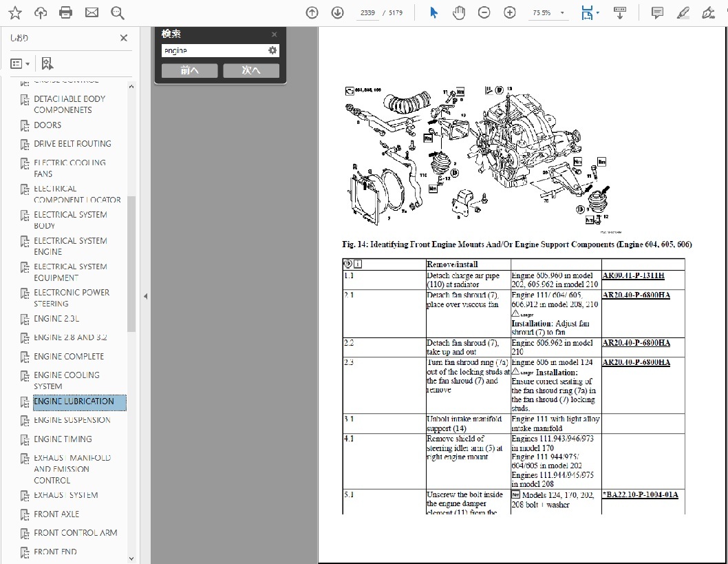The width and height of the screenshot is (728, 564).
Task: Click the 前へ previous result button
Action: (189, 71)
